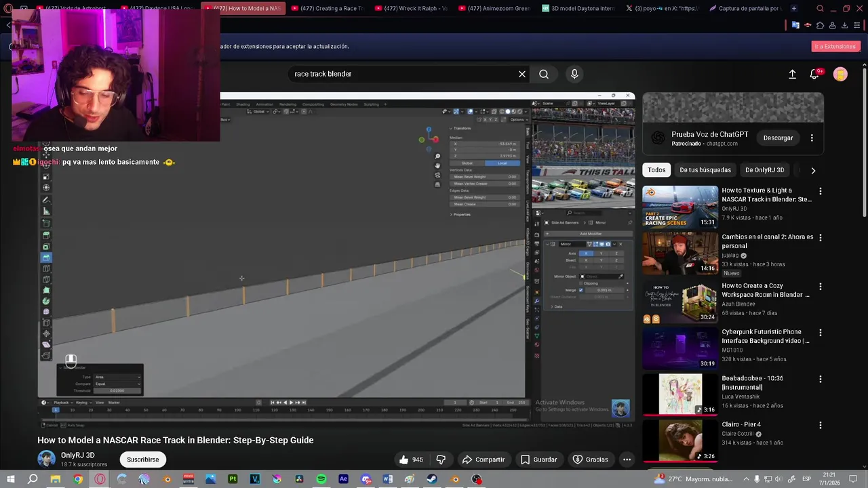868x488 pixels.
Task: Open the YouTube account avatar menu
Action: pos(840,74)
